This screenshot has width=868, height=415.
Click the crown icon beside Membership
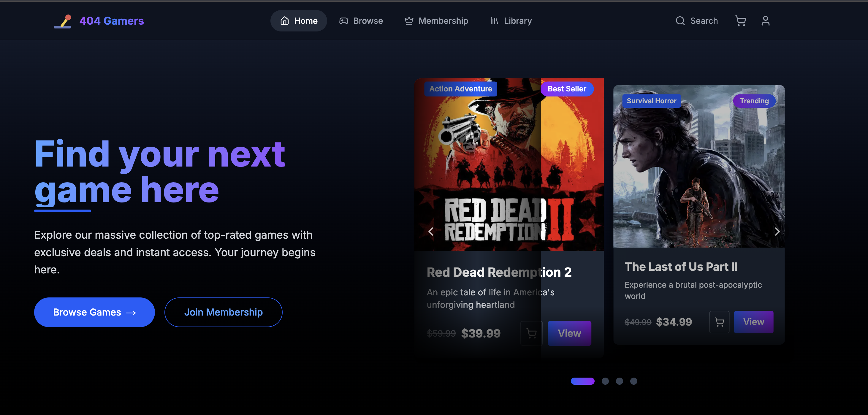point(408,20)
